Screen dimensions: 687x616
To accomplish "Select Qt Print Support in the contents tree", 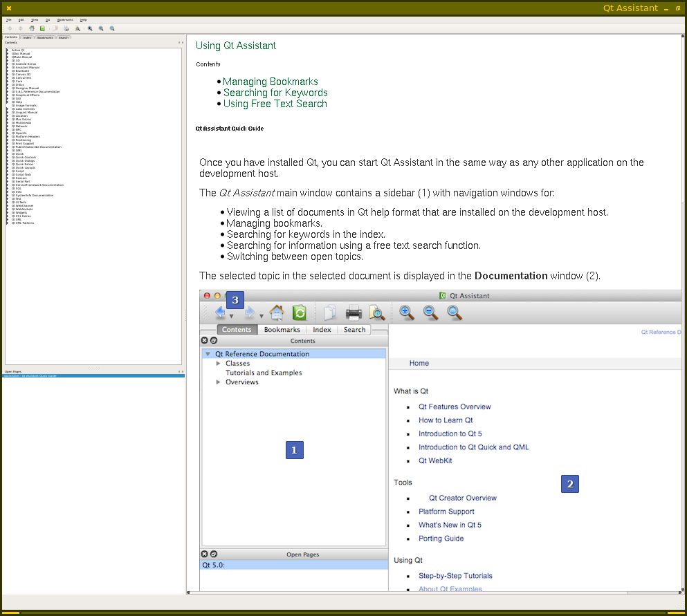I will click(x=23, y=144).
